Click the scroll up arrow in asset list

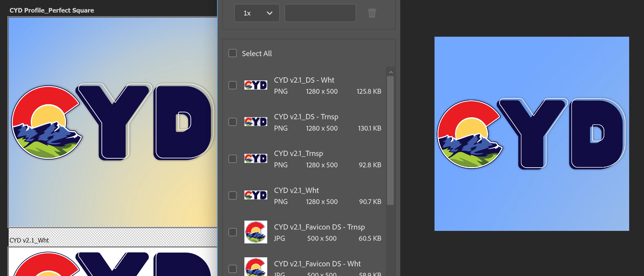[391, 72]
